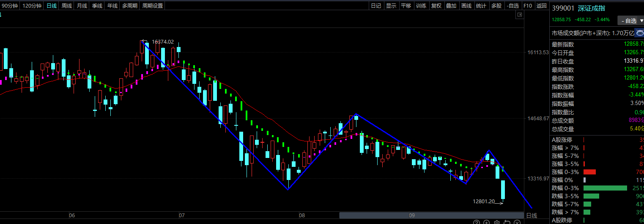Click the 最低指数 row label
This screenshot has width=644, height=224.
[563, 78]
